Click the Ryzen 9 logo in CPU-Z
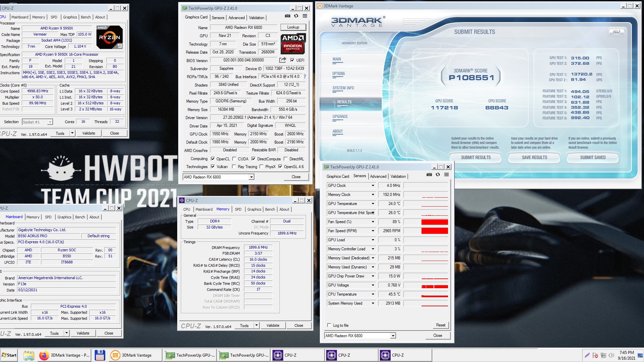Image resolution: width=644 pixels, height=362 pixels. [x=109, y=37]
